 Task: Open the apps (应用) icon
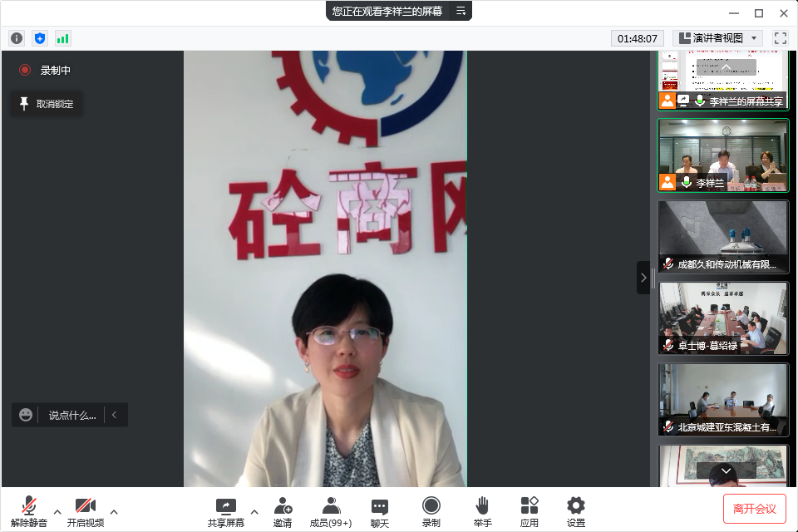coord(530,511)
